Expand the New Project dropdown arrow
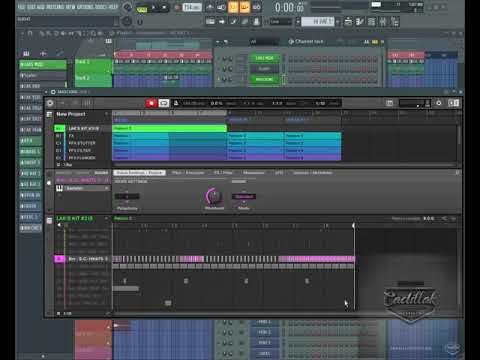The image size is (480, 360). coord(106,114)
